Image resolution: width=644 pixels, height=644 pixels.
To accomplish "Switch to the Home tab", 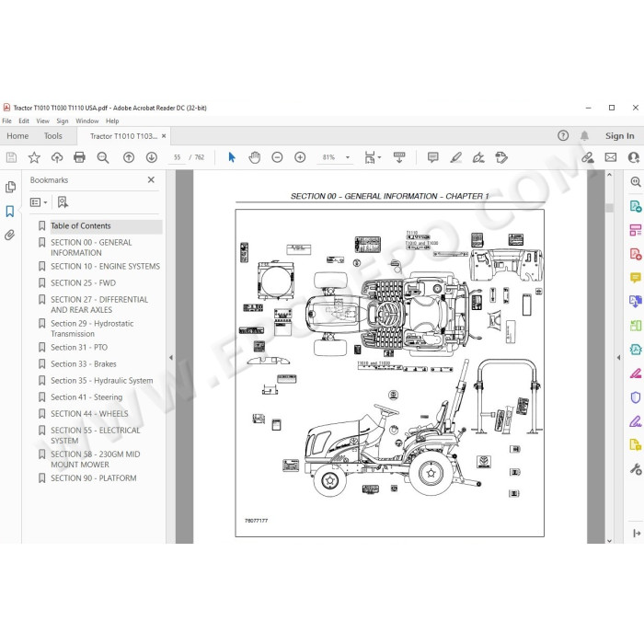I will tap(17, 136).
